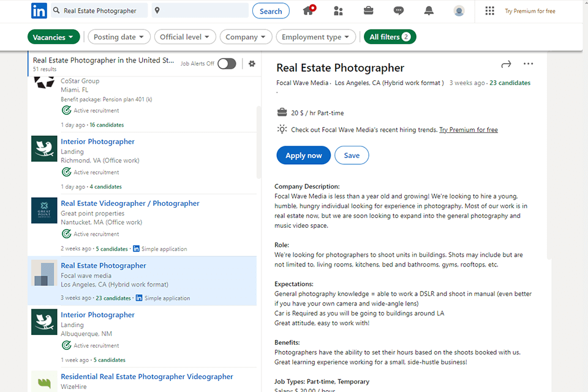
Task: Open My Network people icon
Action: point(338,11)
